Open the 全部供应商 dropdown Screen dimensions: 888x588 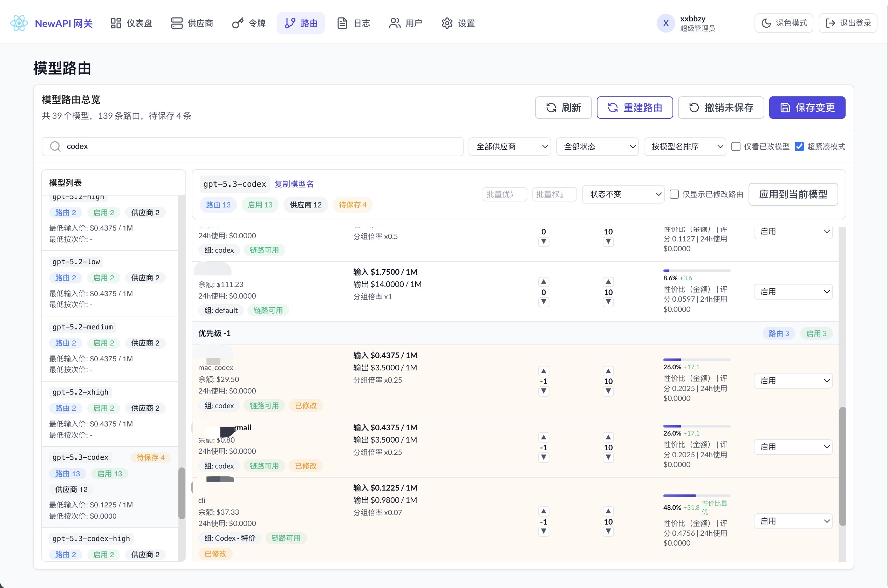(510, 146)
